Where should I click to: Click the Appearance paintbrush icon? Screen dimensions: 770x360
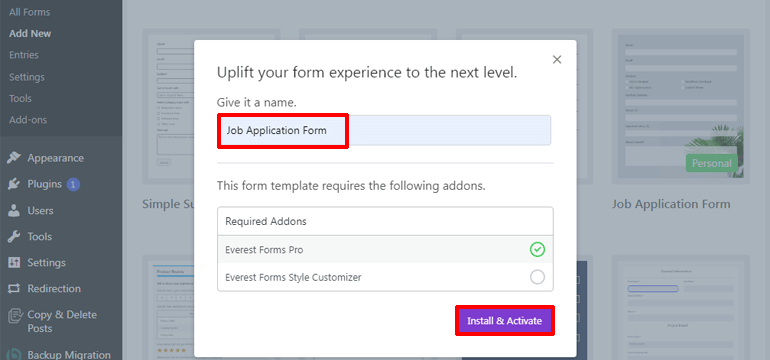(x=14, y=158)
